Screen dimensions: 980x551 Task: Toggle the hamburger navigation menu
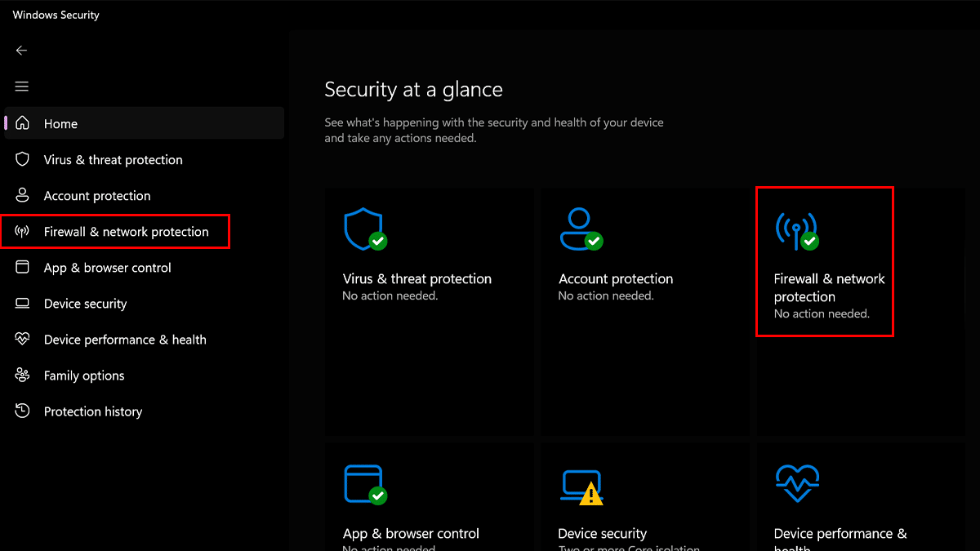[x=22, y=87]
